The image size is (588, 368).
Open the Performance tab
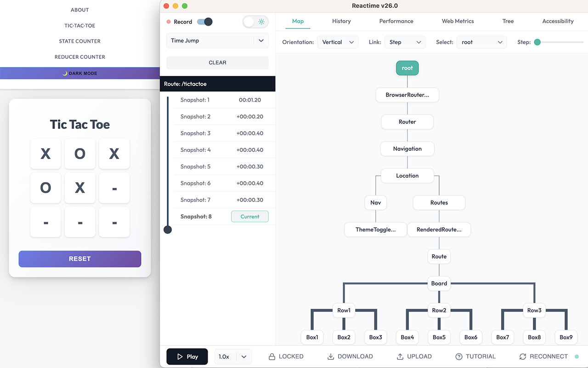tap(396, 21)
